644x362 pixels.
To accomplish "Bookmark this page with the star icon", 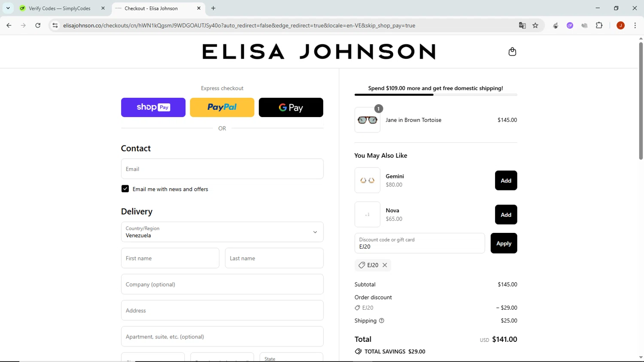I will (x=535, y=25).
